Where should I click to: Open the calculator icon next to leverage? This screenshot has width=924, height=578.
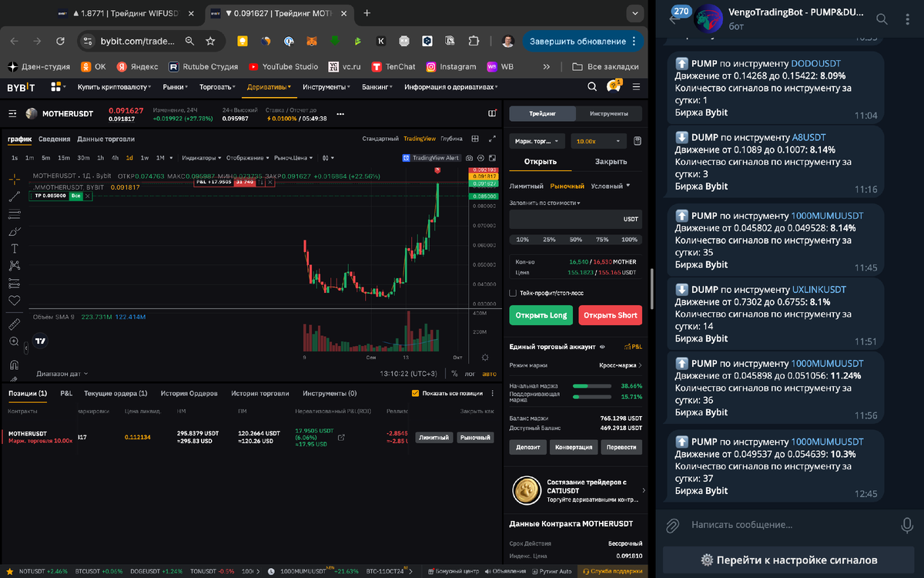(638, 141)
